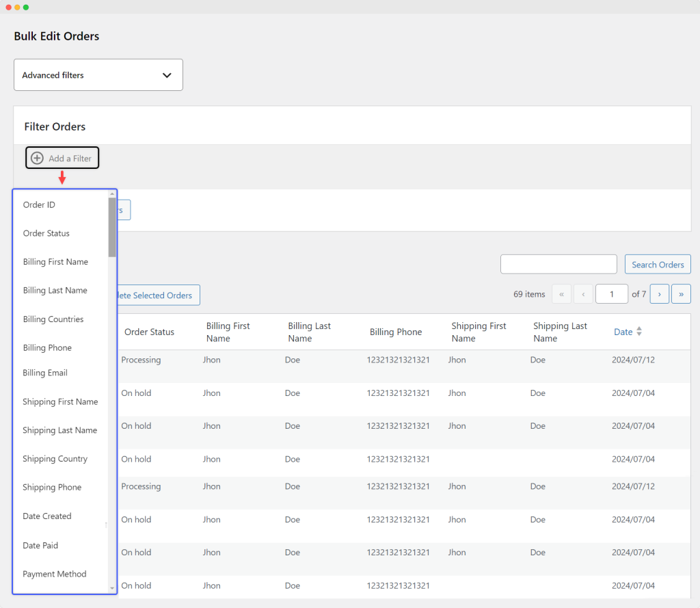This screenshot has width=700, height=608.
Task: Select Order ID filter option
Action: coord(39,204)
